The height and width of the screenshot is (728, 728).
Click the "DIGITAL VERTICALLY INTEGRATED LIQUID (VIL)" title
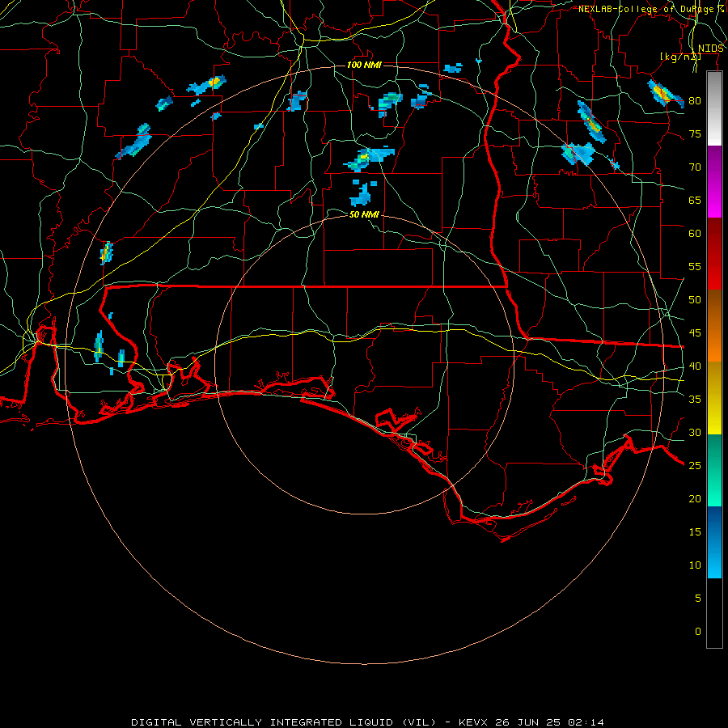pyautogui.click(x=283, y=722)
